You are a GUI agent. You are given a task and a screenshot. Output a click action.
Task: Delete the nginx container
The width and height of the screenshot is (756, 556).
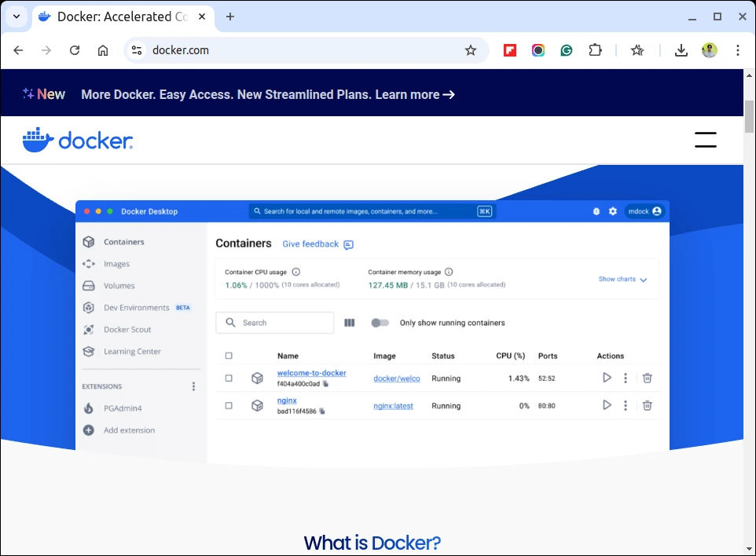[x=647, y=406]
